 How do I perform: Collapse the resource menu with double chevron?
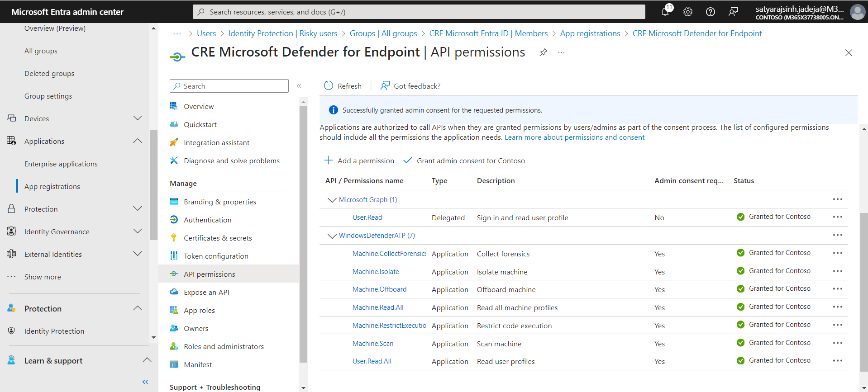(x=299, y=86)
